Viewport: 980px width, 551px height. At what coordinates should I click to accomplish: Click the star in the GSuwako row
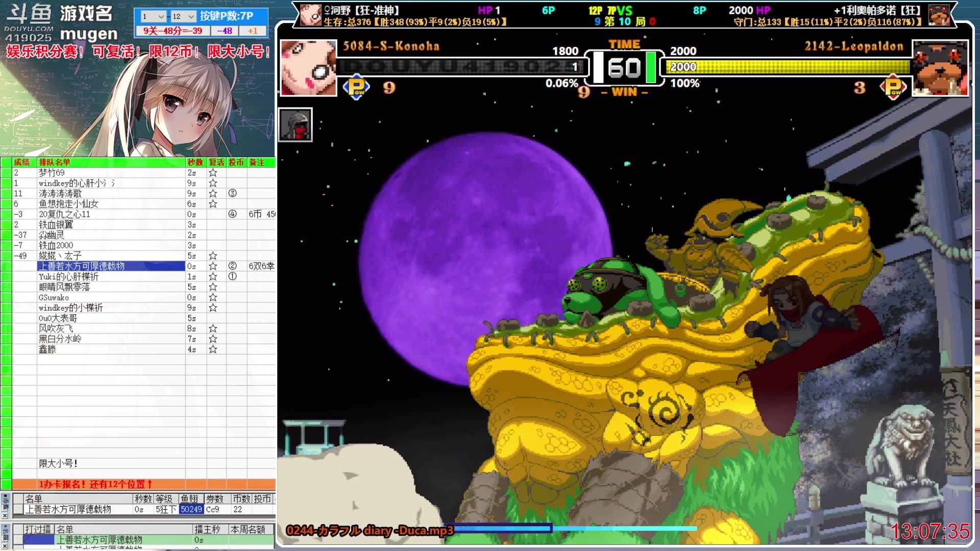click(x=213, y=297)
